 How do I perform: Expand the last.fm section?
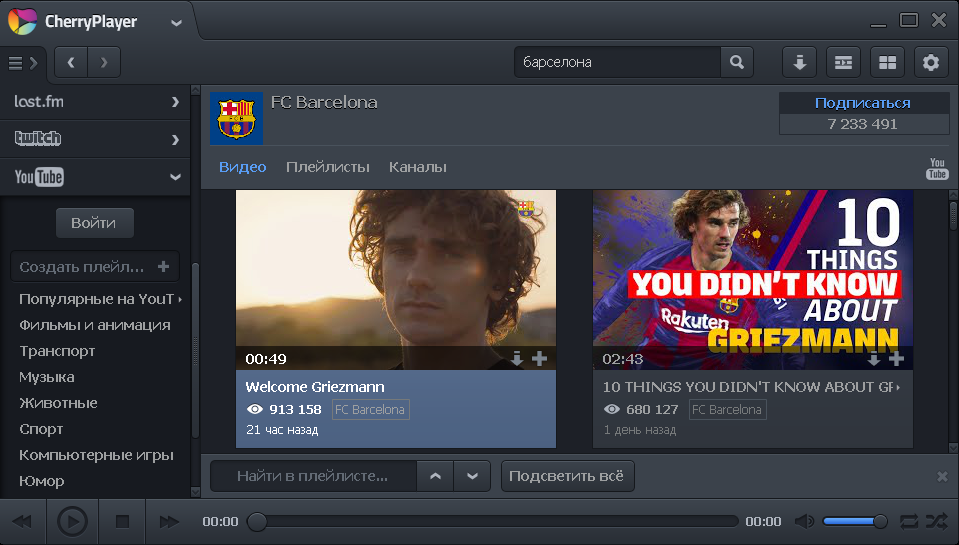click(x=95, y=102)
